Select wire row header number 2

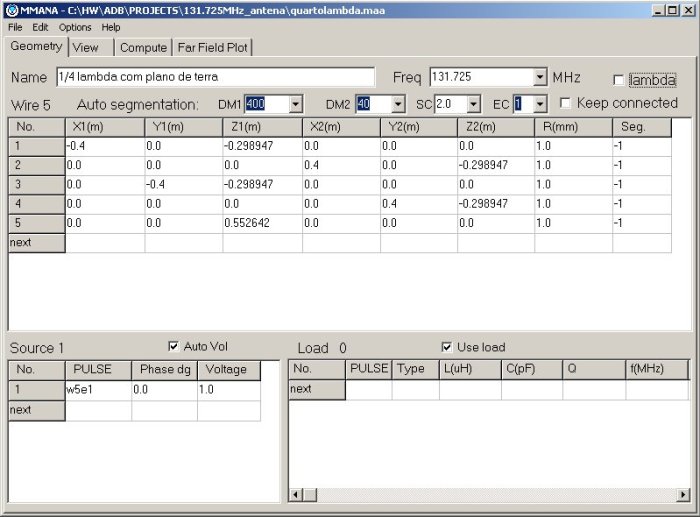coord(37,166)
